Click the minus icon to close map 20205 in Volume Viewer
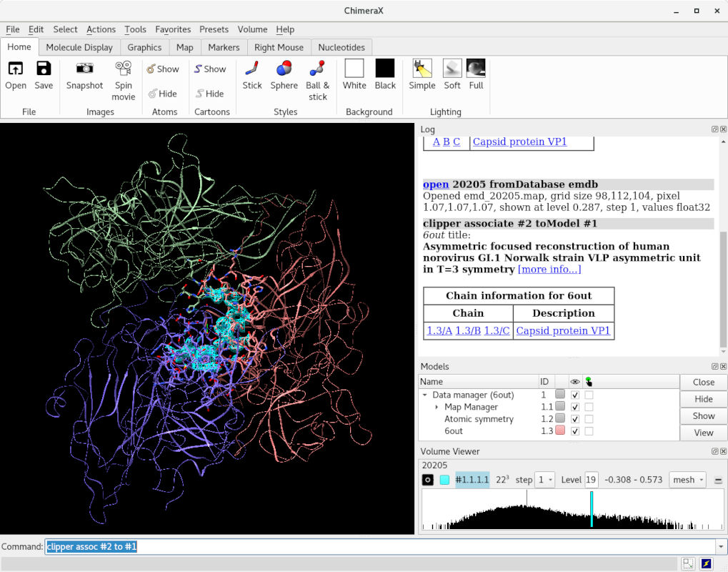Screen dimensions: 728x572 [x=718, y=480]
